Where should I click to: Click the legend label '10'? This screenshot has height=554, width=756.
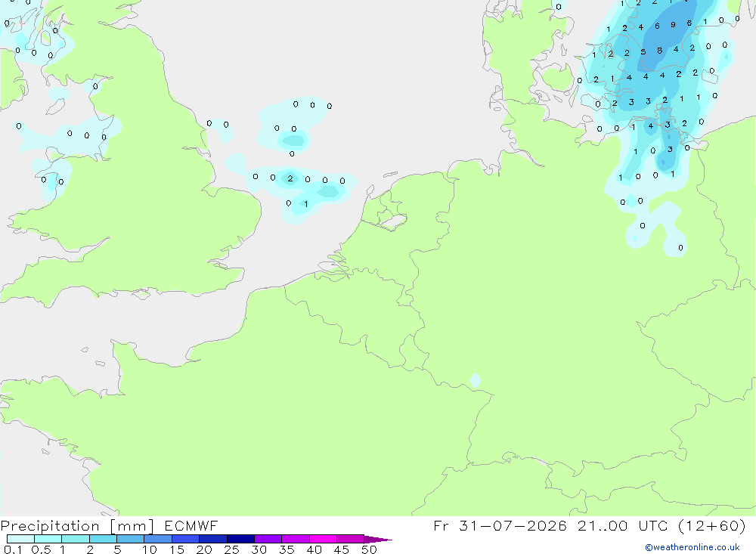point(149,549)
